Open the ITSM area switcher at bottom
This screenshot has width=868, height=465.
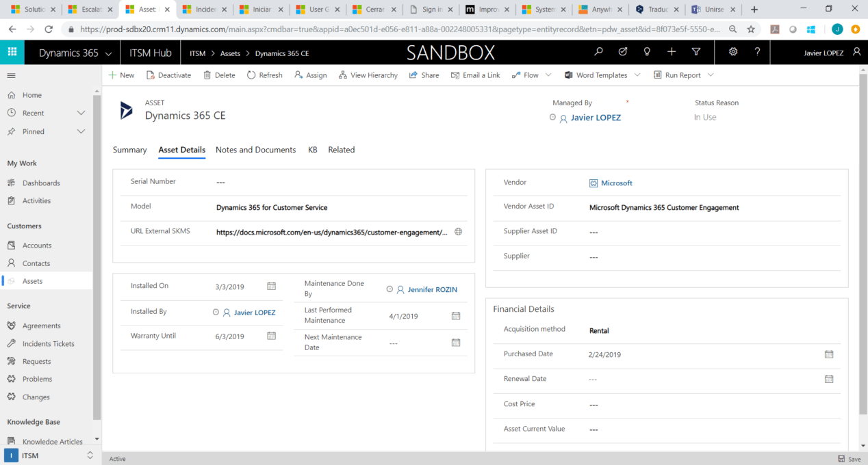51,455
